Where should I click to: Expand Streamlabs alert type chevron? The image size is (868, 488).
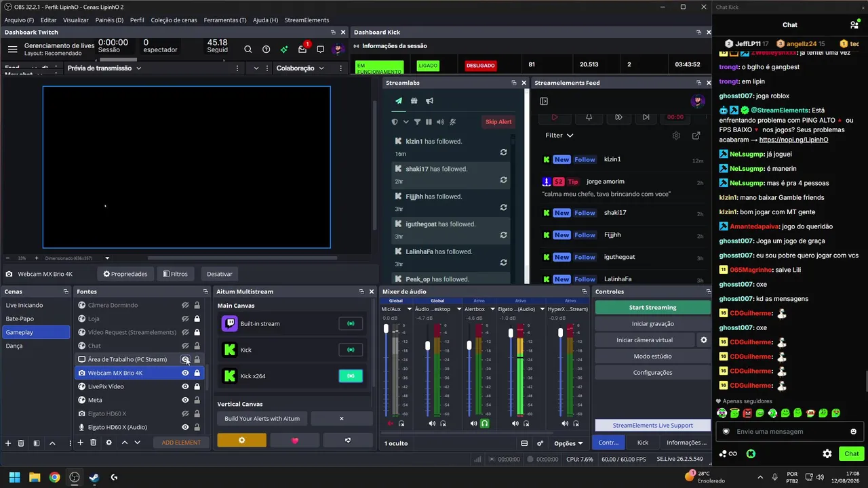click(x=406, y=122)
